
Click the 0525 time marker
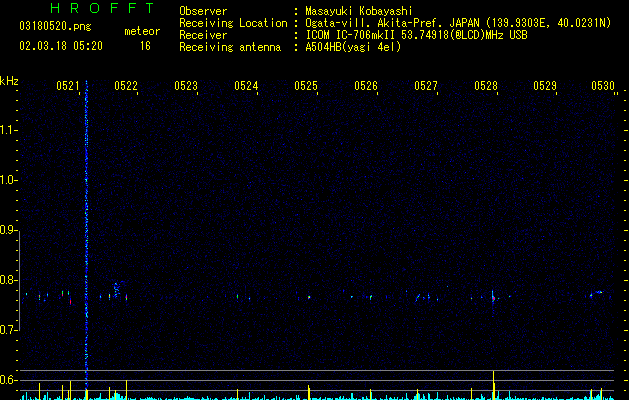tap(306, 85)
